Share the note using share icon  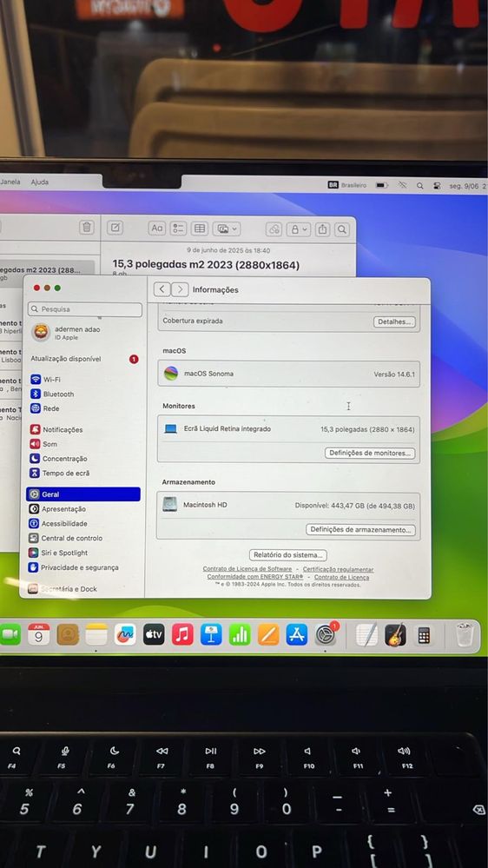(x=323, y=229)
